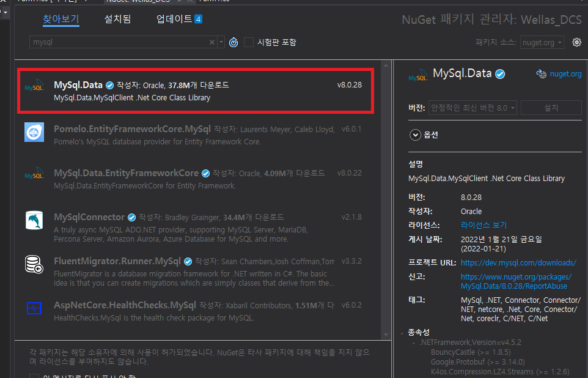
Task: Refresh the package search results
Action: tap(233, 42)
